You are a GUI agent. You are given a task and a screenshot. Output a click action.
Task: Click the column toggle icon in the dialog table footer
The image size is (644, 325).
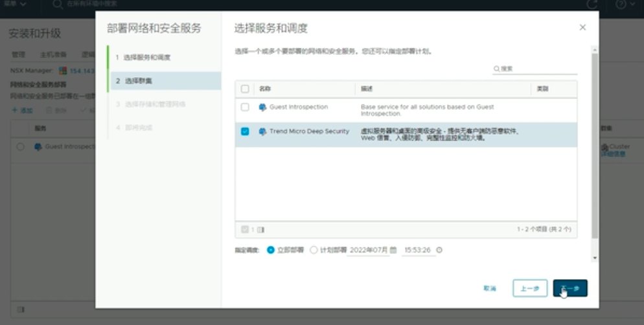pyautogui.click(x=260, y=230)
